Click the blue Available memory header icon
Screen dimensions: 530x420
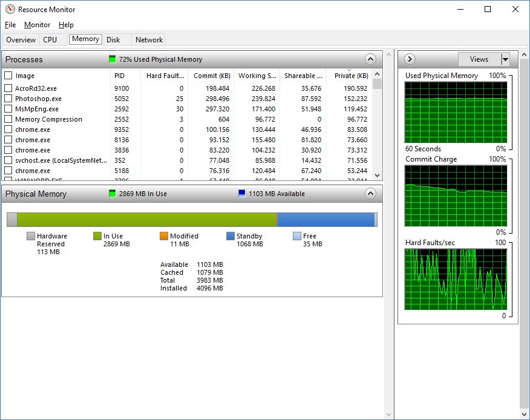point(242,194)
